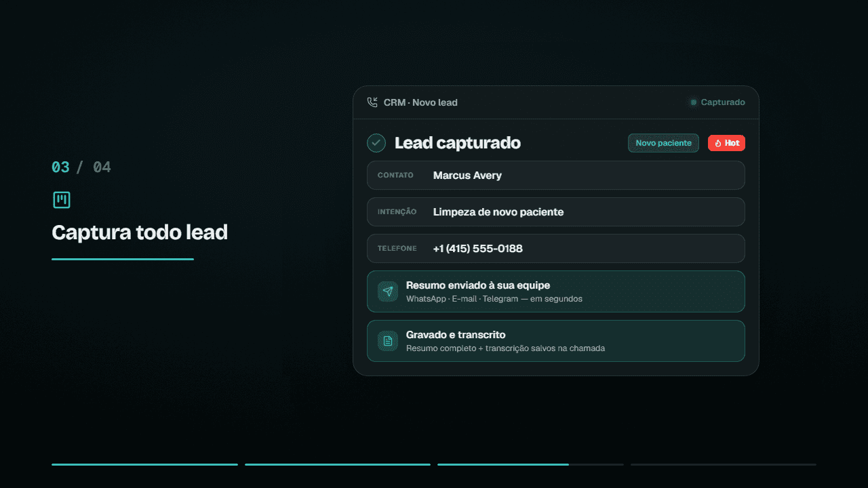Viewport: 868px width, 488px height.
Task: Select the Novo paciente tag
Action: [663, 143]
